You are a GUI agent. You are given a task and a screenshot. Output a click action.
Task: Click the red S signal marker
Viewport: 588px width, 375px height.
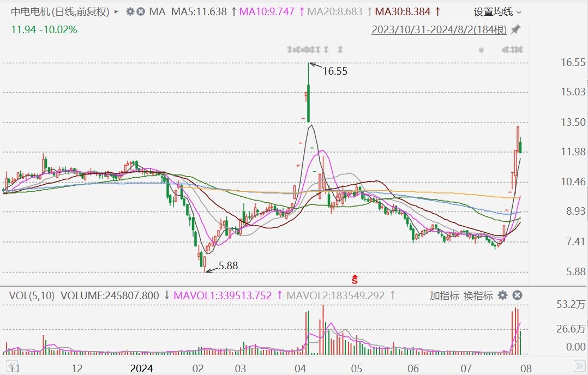click(355, 279)
